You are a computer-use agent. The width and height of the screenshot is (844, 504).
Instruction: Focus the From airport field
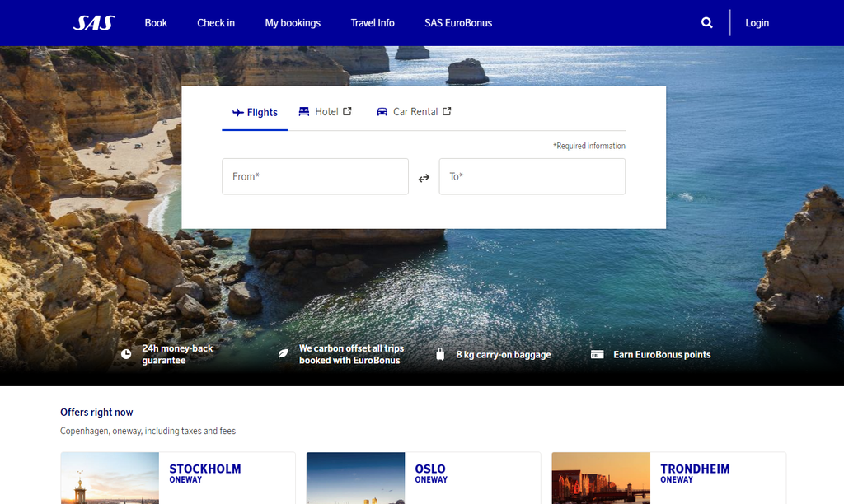[315, 176]
